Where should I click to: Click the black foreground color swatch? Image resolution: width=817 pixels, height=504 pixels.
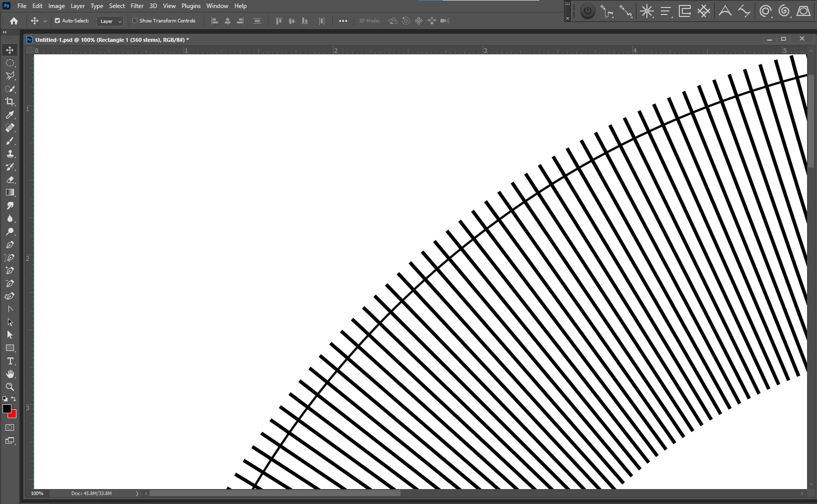pos(6,408)
